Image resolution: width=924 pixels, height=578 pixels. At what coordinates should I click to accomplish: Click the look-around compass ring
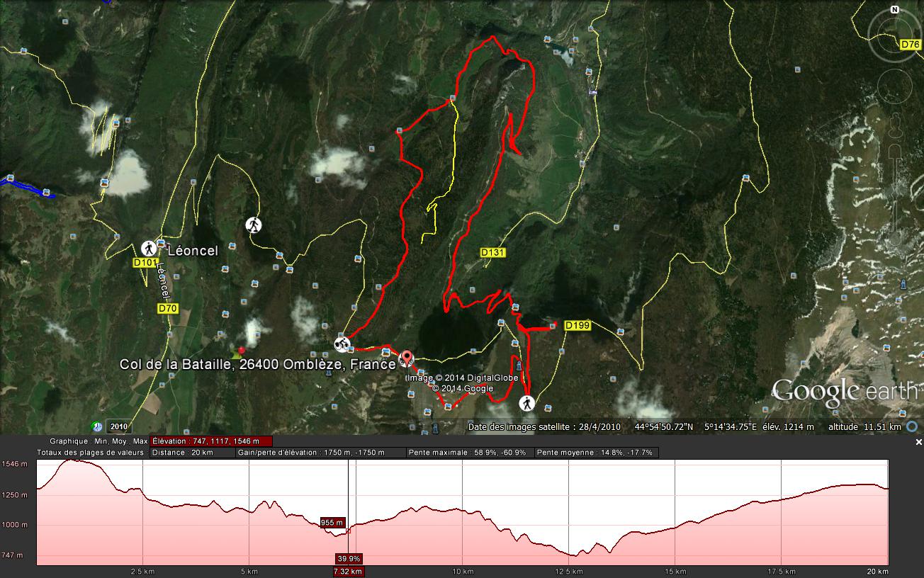896,37
